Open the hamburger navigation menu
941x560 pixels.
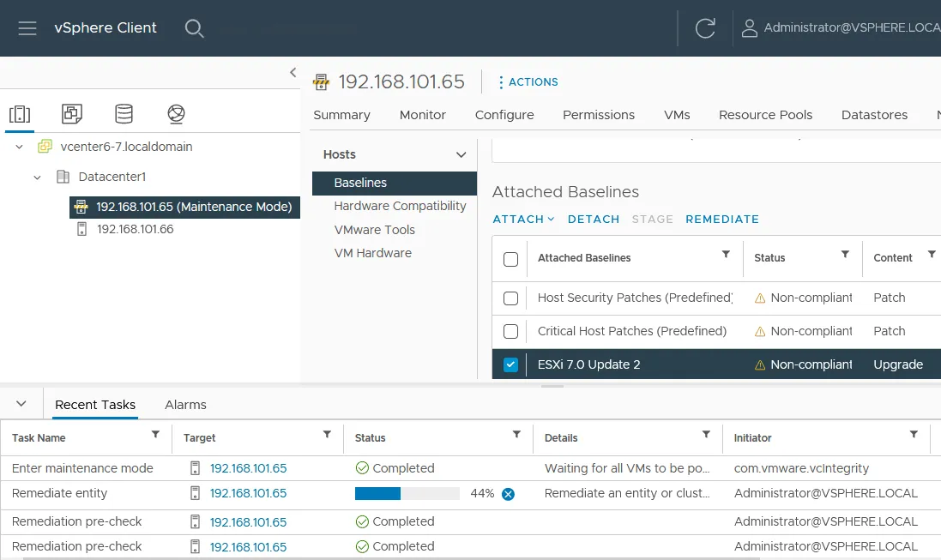tap(27, 28)
